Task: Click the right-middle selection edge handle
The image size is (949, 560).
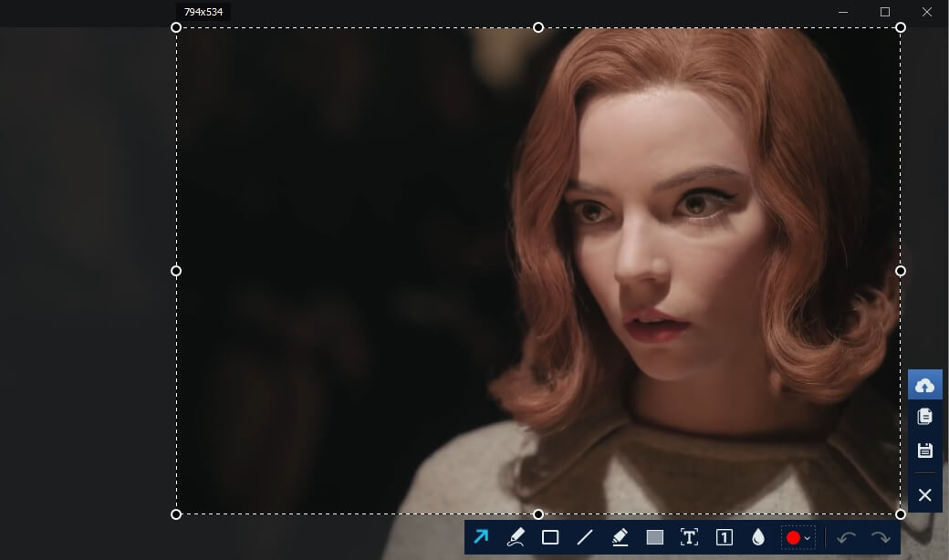Action: (901, 271)
